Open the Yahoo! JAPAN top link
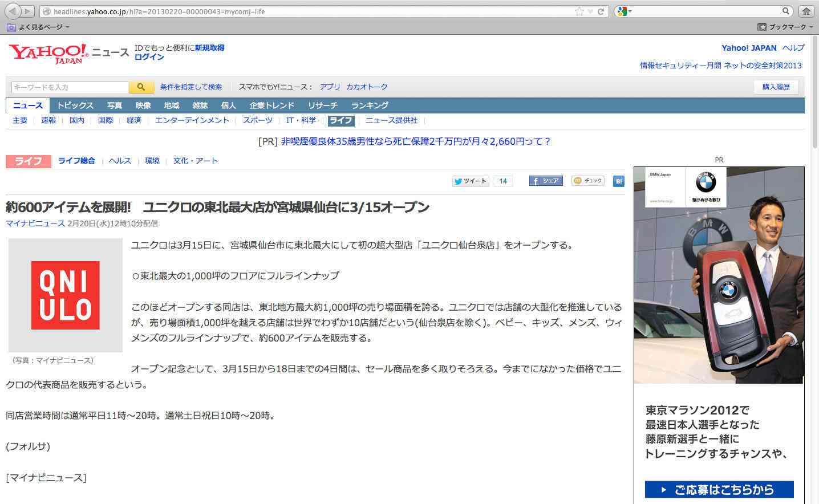The height and width of the screenshot is (504, 819). coord(749,48)
